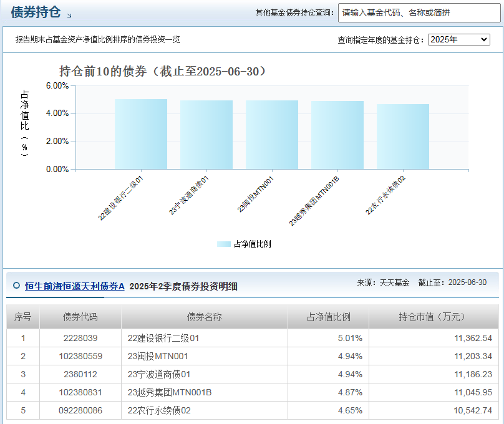Open the 2025年 year dropdown
This screenshot has height=424, width=504.
[x=458, y=39]
